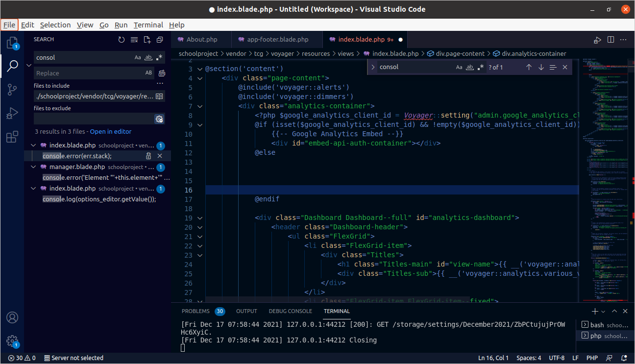Refresh the search results
The height and width of the screenshot is (364, 635).
tap(122, 40)
